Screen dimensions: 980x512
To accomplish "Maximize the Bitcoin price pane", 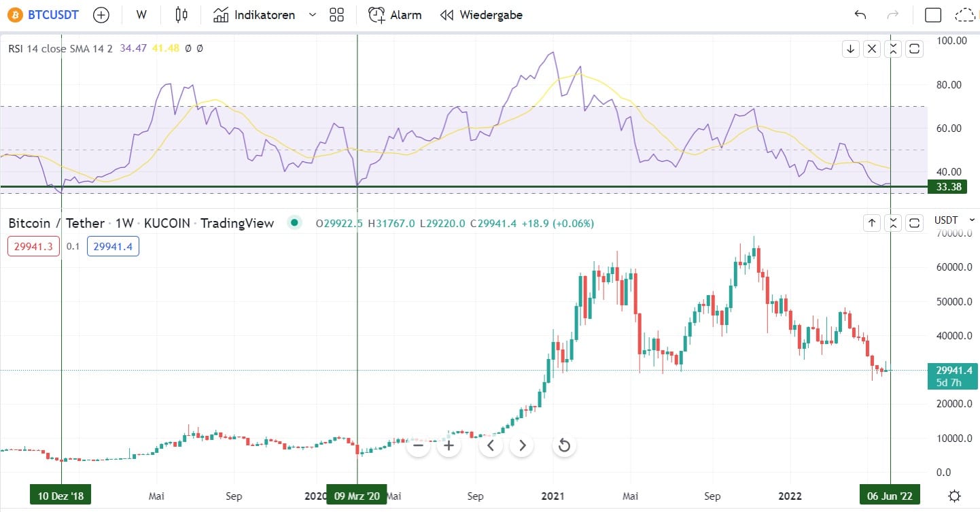I will click(914, 223).
